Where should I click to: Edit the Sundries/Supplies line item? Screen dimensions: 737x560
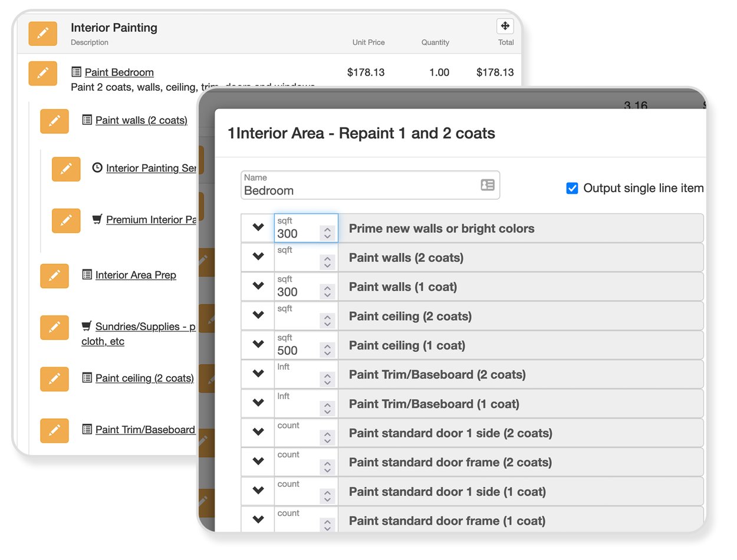coord(54,327)
